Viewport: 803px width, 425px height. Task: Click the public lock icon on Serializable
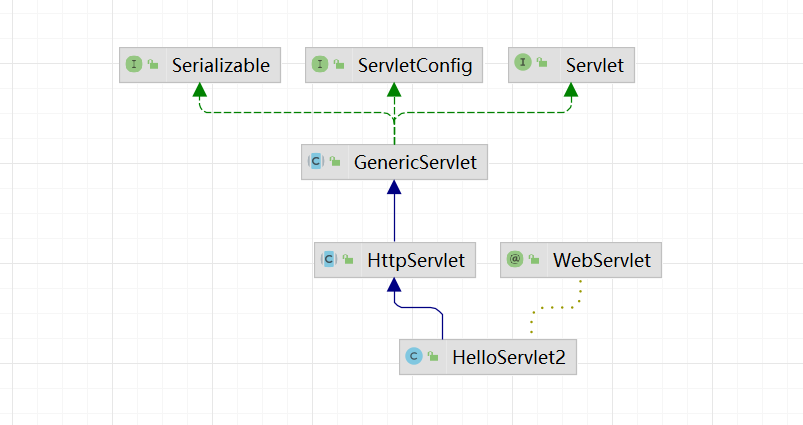click(x=153, y=64)
